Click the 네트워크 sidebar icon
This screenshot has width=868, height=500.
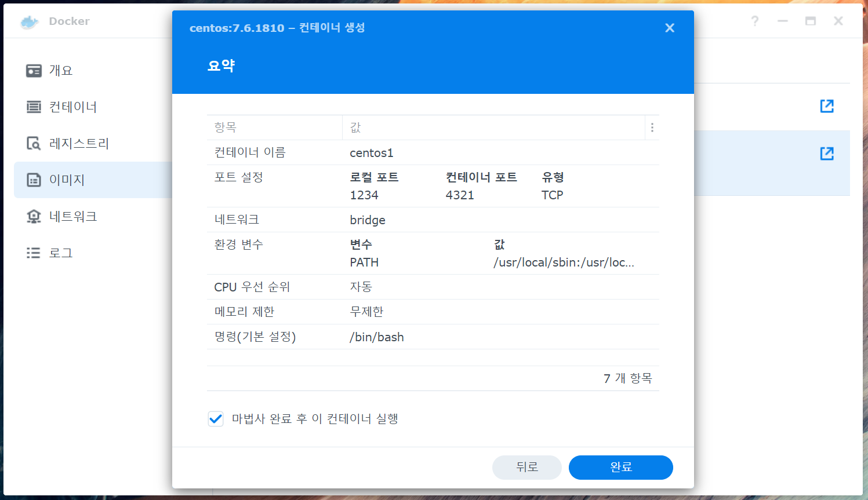[34, 217]
